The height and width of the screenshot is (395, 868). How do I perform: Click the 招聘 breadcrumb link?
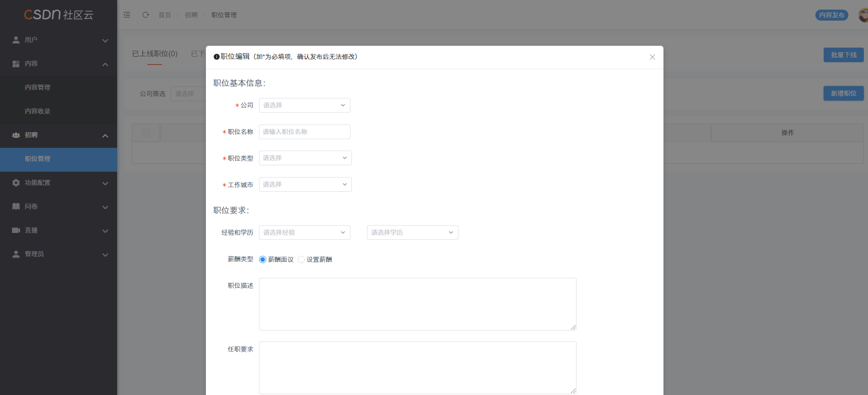[x=191, y=15]
